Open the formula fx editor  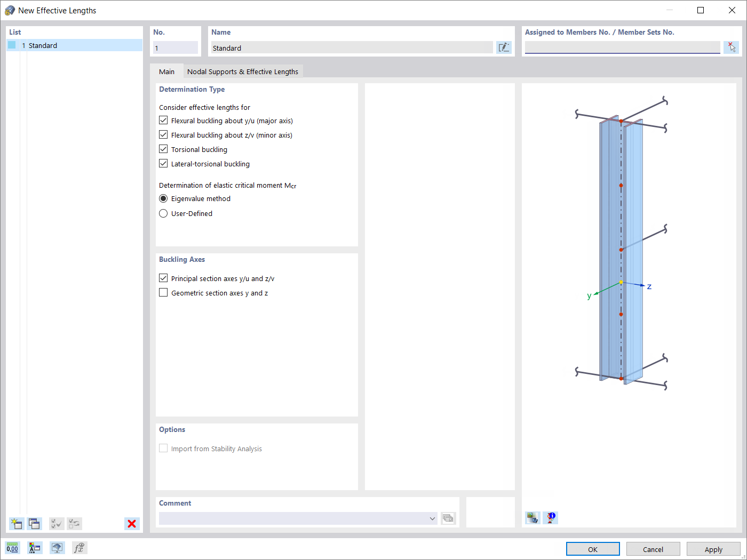point(80,548)
